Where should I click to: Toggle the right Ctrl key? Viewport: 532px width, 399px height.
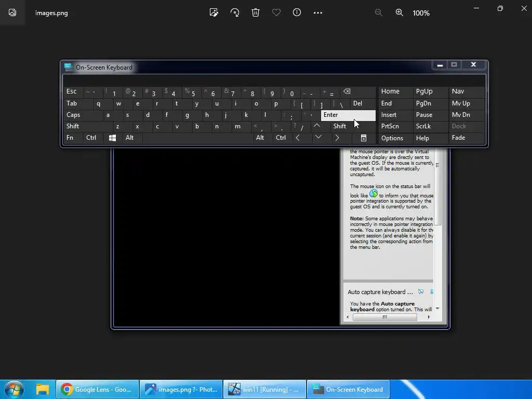pyautogui.click(x=283, y=138)
